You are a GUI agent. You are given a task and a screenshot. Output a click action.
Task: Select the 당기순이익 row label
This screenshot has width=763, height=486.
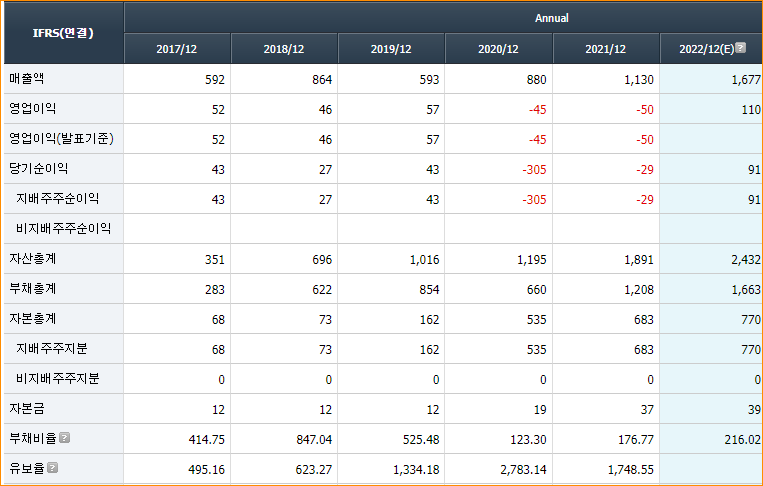tap(38, 168)
